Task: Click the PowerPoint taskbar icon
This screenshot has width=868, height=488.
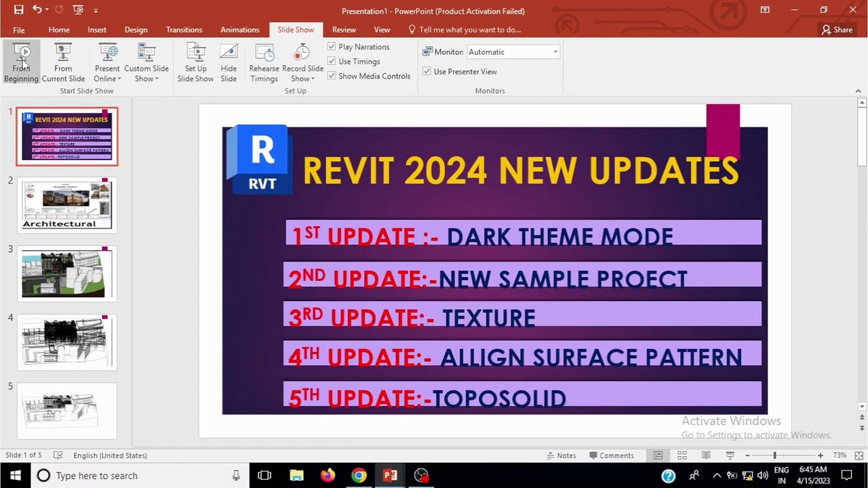Action: point(390,475)
